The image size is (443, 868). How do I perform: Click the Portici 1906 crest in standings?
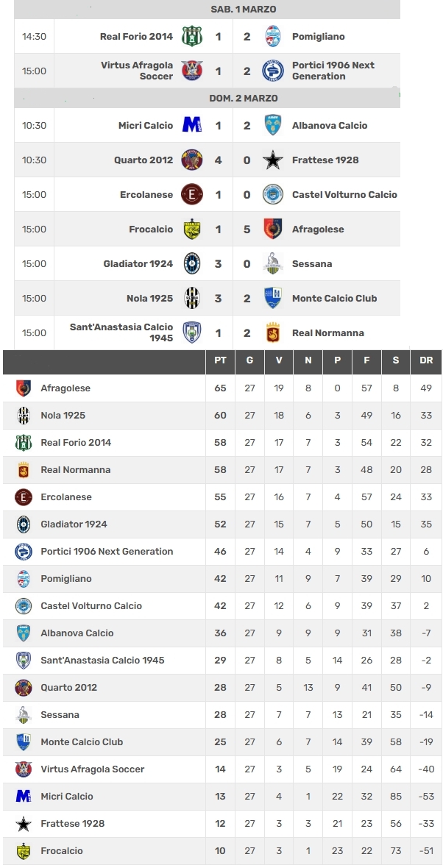[24, 552]
